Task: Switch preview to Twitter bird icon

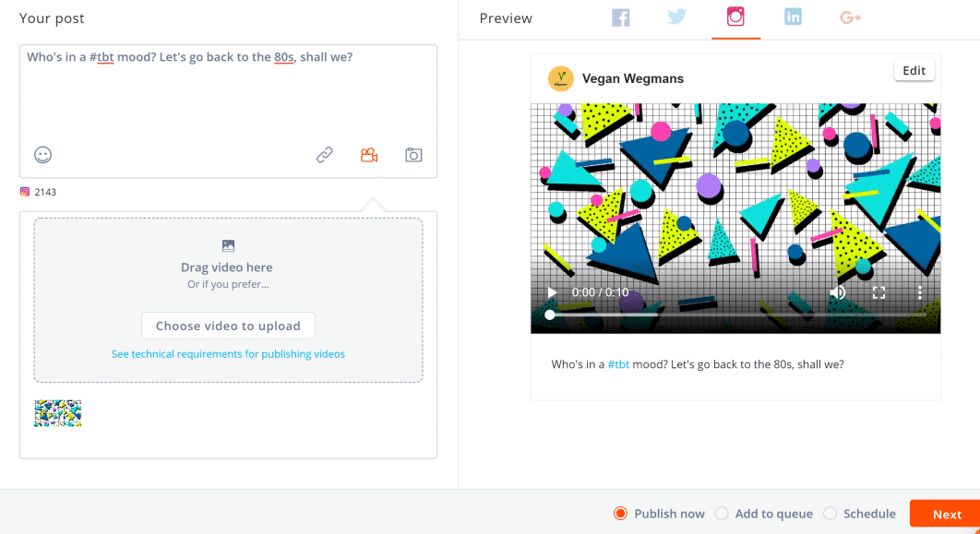Action: [677, 17]
